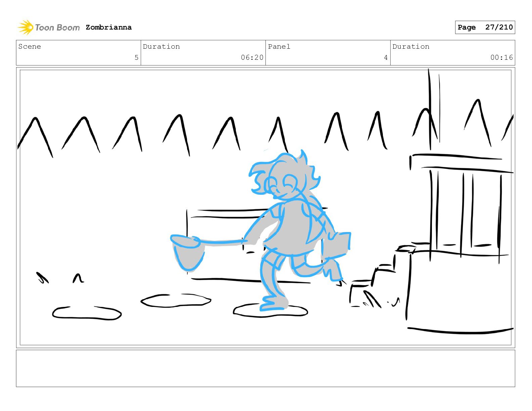The image size is (532, 411).
Task: Click the Panel label
Action: [x=279, y=46]
